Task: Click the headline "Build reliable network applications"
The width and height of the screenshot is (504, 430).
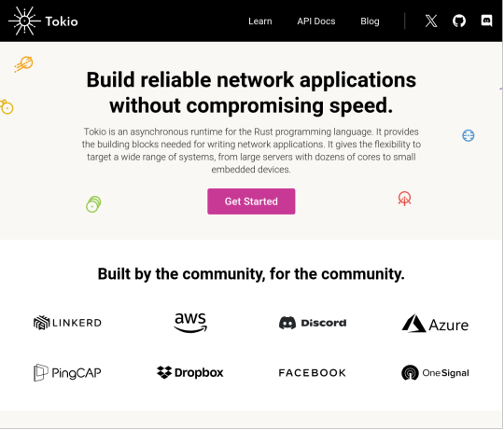Action: (251, 79)
